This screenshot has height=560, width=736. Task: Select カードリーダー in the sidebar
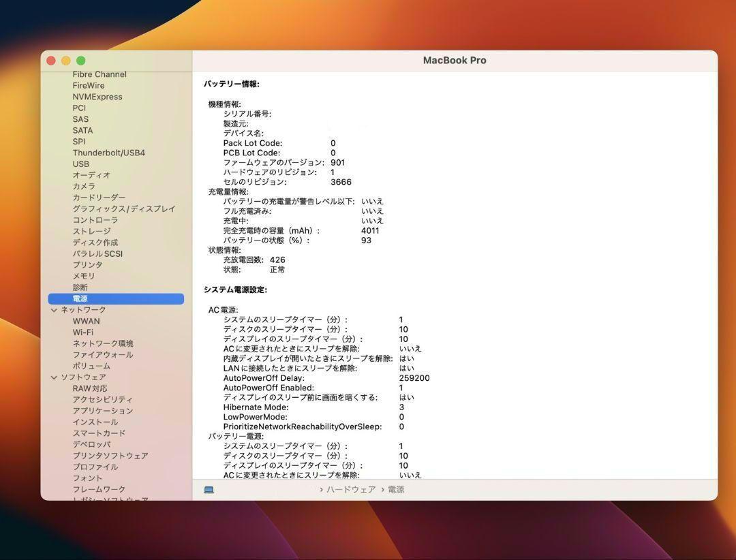[x=99, y=198]
